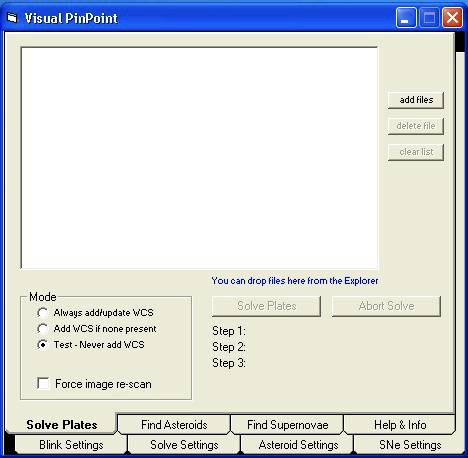Click the Step 3: status label
The image size is (468, 458).
coord(229,363)
